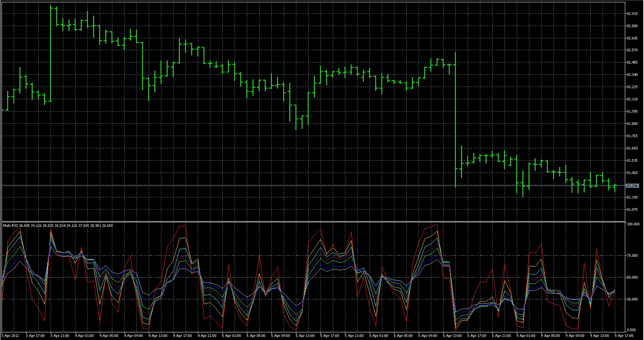644x340 pixels.
Task: Click the divider between price chart and RSI pane
Action: [x=307, y=222]
